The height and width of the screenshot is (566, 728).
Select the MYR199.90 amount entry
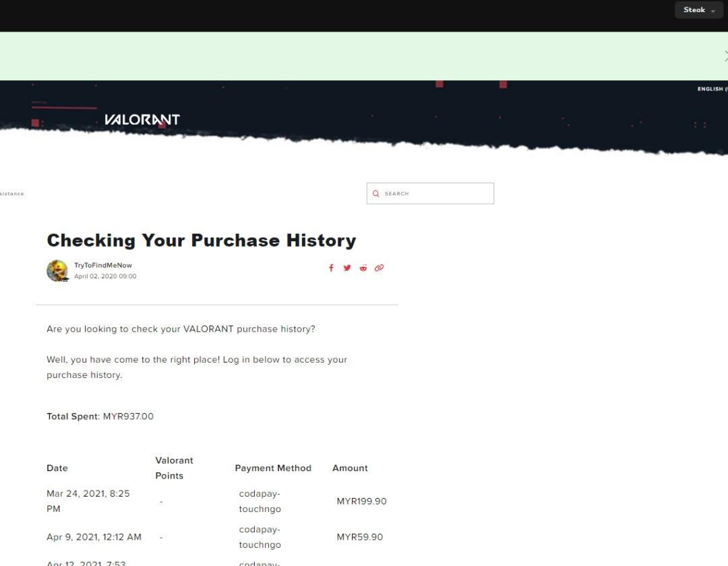coord(361,501)
